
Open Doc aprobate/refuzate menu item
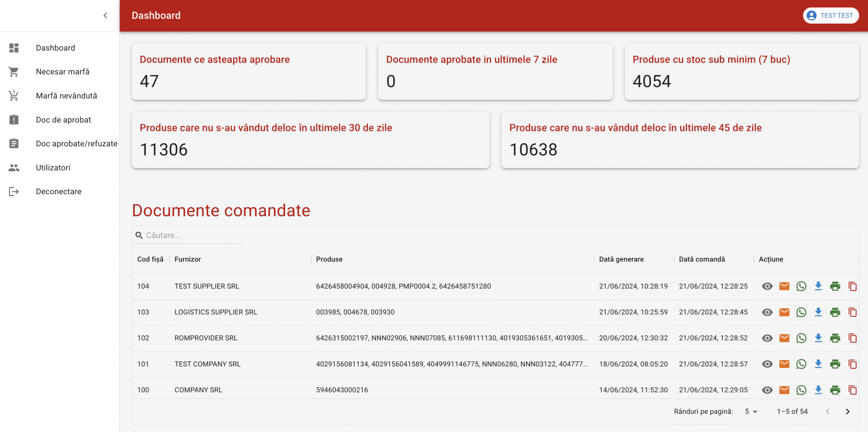click(76, 143)
